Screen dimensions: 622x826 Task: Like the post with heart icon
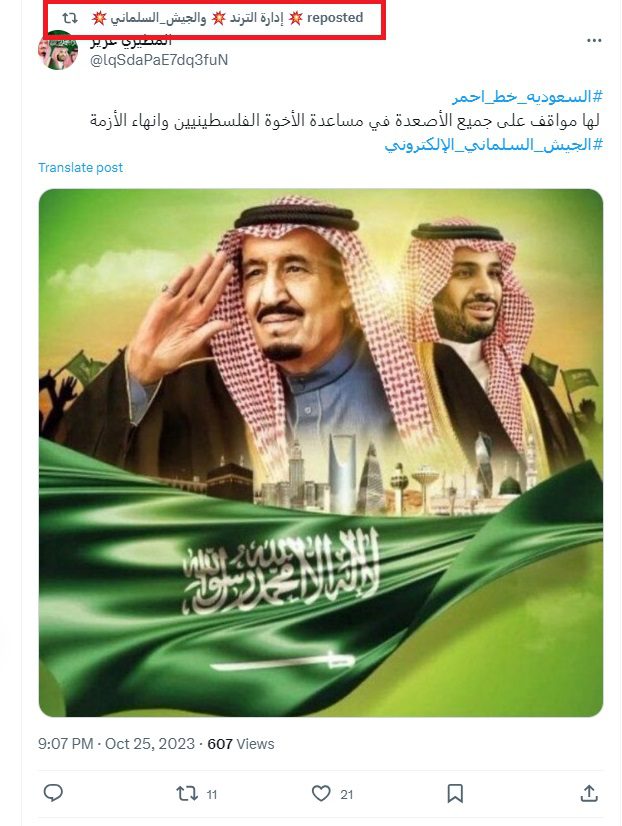(321, 793)
